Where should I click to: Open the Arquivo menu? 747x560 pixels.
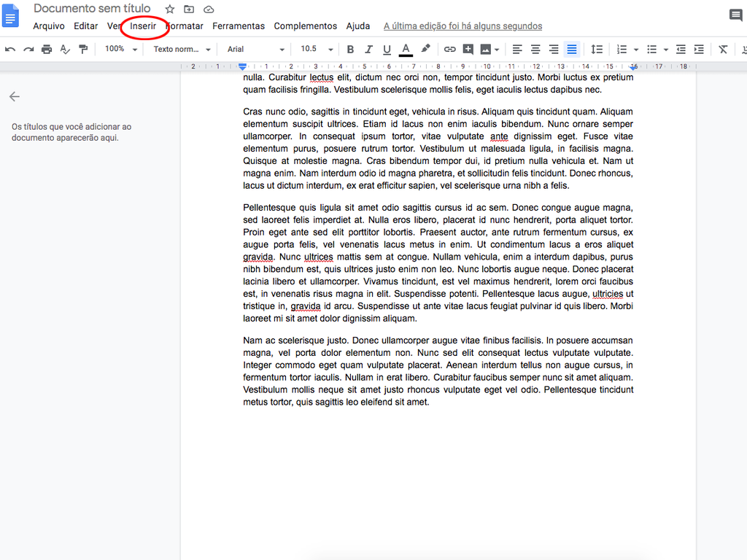[49, 26]
